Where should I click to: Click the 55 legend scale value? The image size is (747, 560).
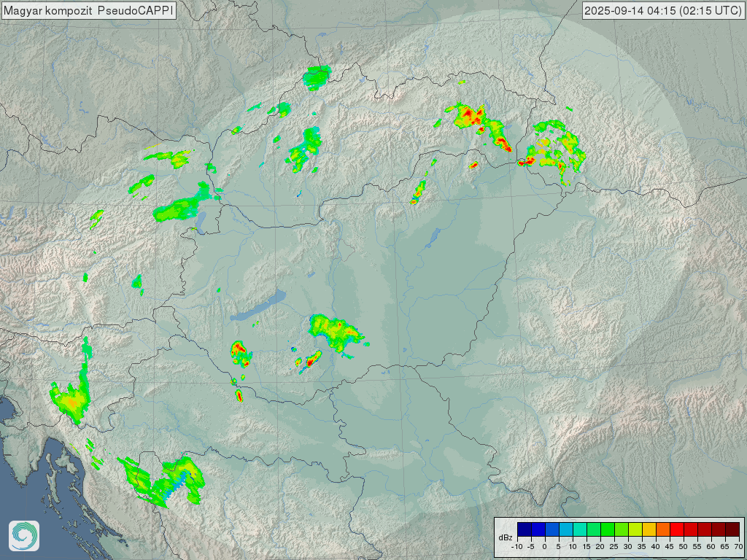(697, 547)
